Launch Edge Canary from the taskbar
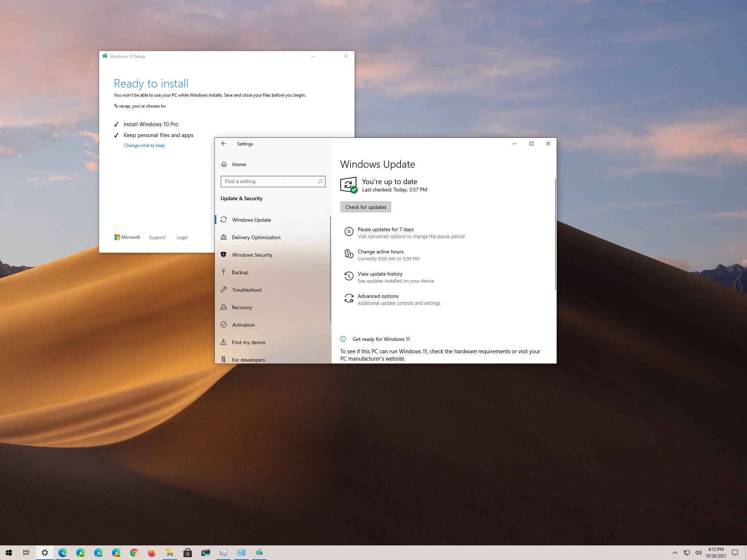 pyautogui.click(x=116, y=553)
